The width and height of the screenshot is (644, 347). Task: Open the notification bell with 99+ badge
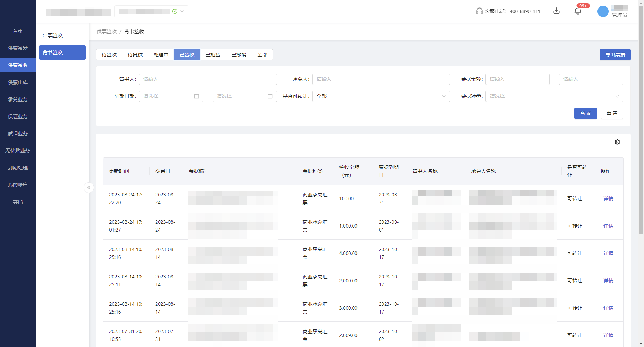click(578, 11)
